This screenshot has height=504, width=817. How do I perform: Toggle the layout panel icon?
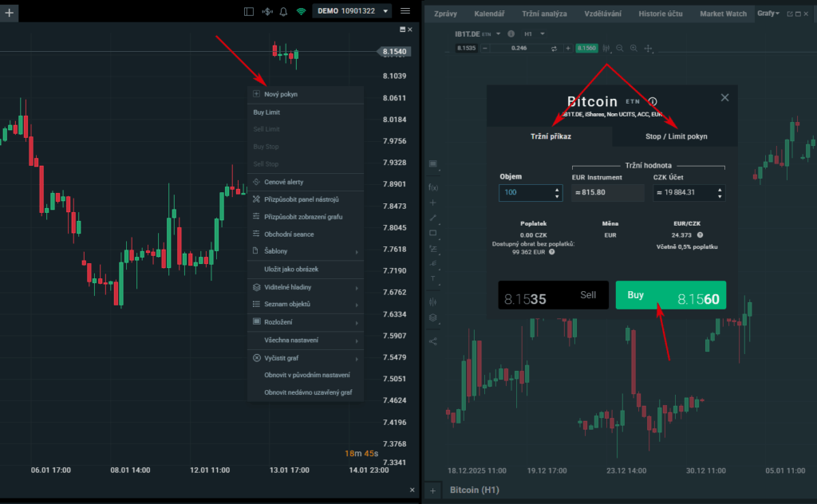pos(249,11)
